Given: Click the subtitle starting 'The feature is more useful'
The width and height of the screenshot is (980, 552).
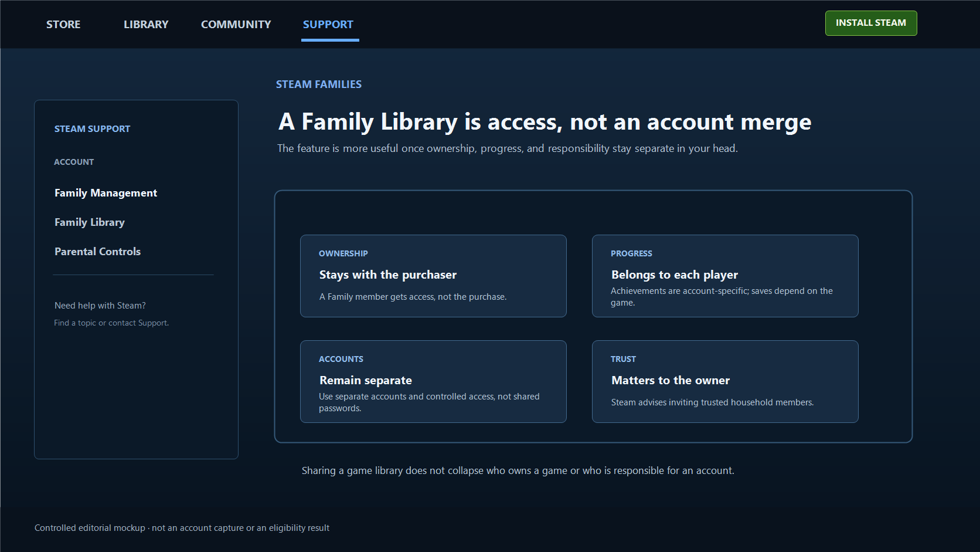Looking at the screenshot, I should pyautogui.click(x=508, y=148).
